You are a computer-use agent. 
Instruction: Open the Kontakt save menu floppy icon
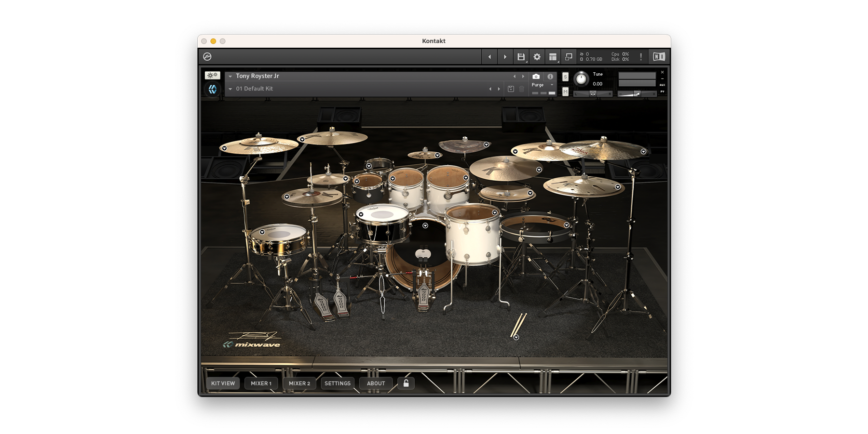(521, 57)
